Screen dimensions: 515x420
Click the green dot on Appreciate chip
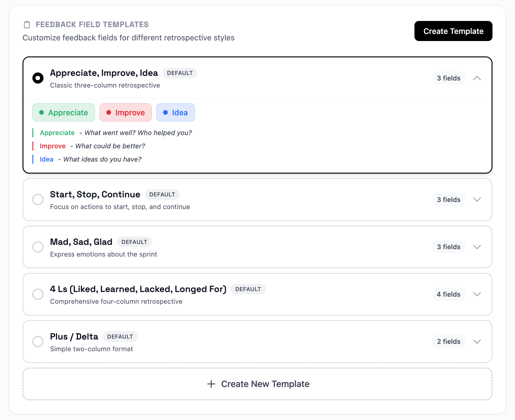[x=42, y=113]
